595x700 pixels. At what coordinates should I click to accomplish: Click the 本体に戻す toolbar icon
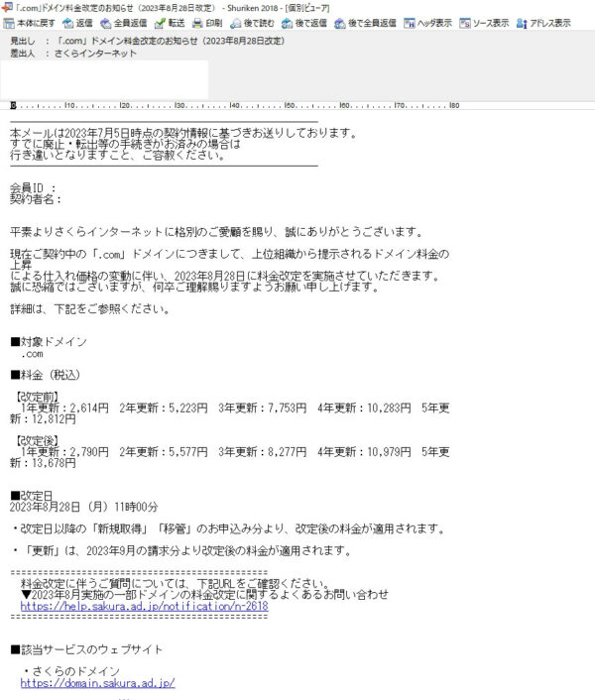8,23
